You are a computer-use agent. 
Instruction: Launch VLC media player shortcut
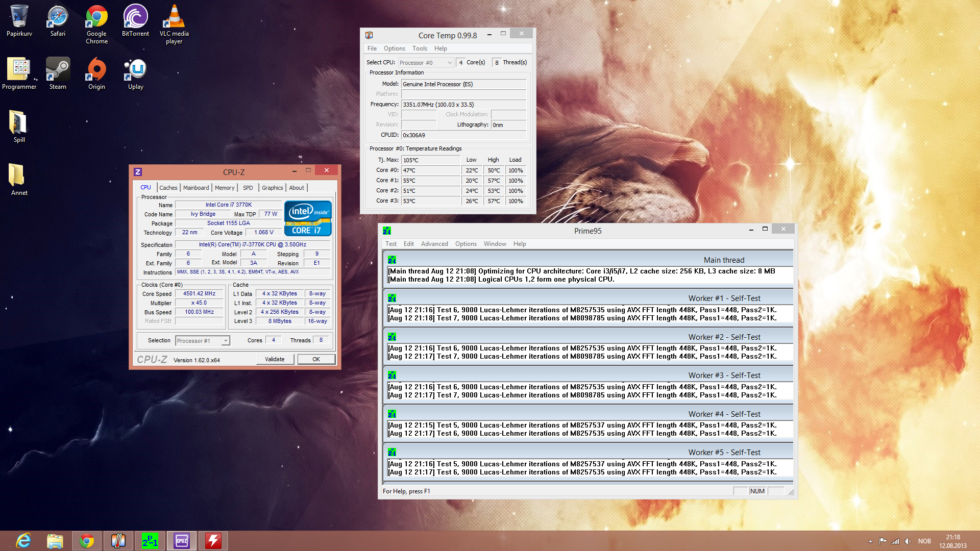click(x=174, y=24)
